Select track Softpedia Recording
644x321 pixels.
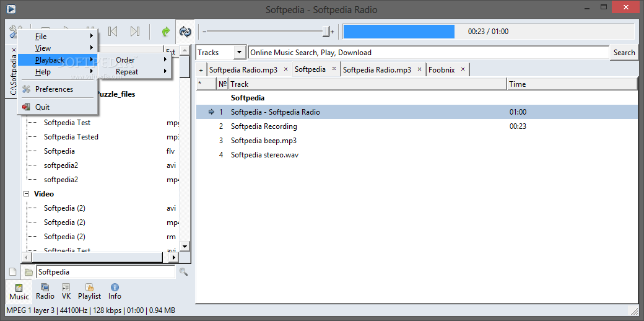[417, 126]
